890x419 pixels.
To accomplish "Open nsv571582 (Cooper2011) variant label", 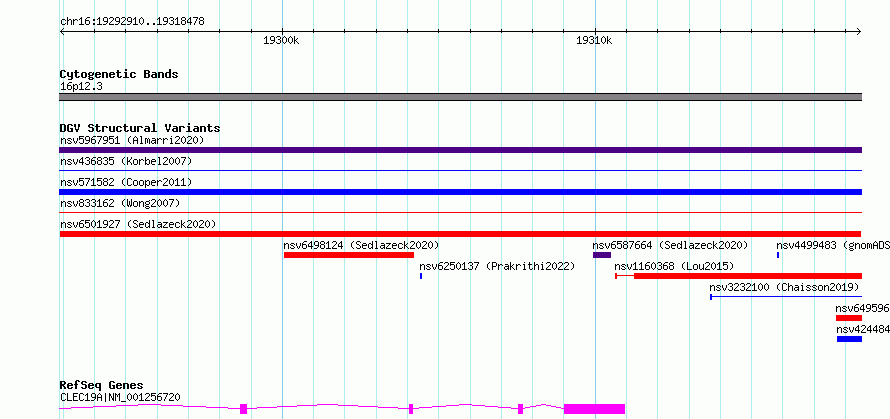I will [126, 182].
